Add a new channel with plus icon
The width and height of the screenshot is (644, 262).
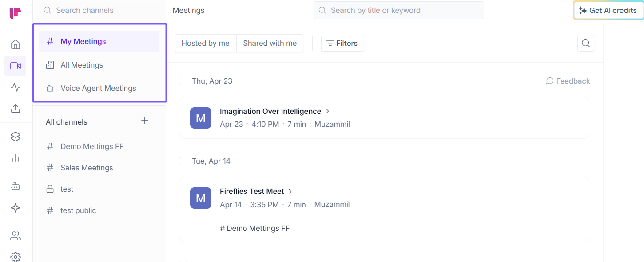coord(144,121)
